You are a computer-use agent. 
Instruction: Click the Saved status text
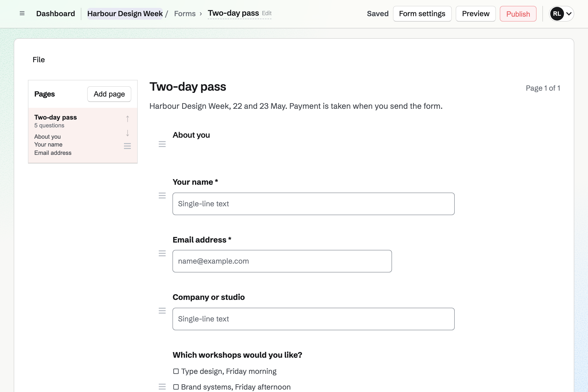coord(378,13)
